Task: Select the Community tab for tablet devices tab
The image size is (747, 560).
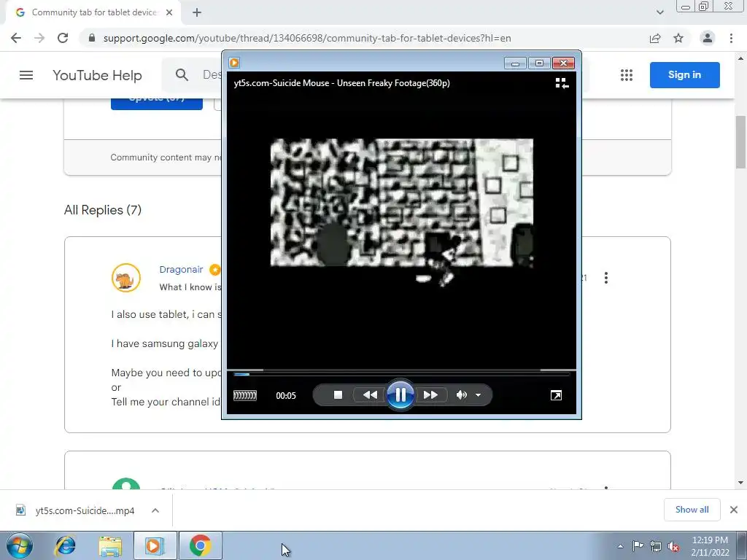Action: (x=93, y=12)
